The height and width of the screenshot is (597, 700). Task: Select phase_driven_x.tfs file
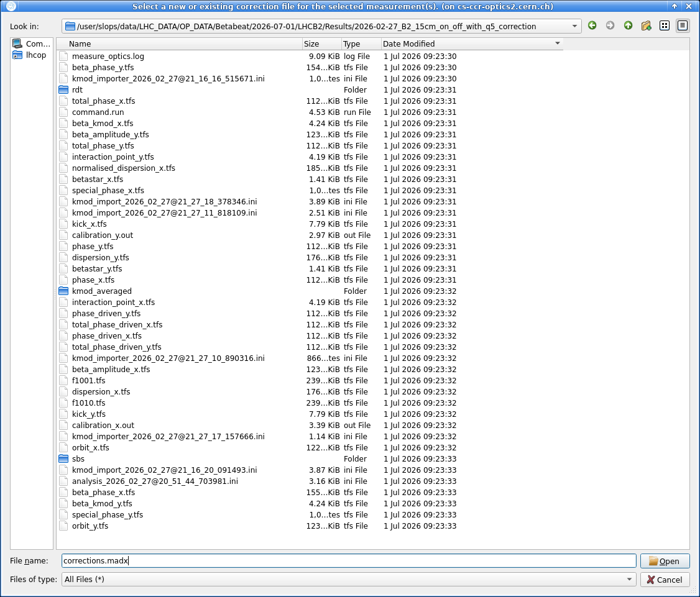click(x=107, y=335)
